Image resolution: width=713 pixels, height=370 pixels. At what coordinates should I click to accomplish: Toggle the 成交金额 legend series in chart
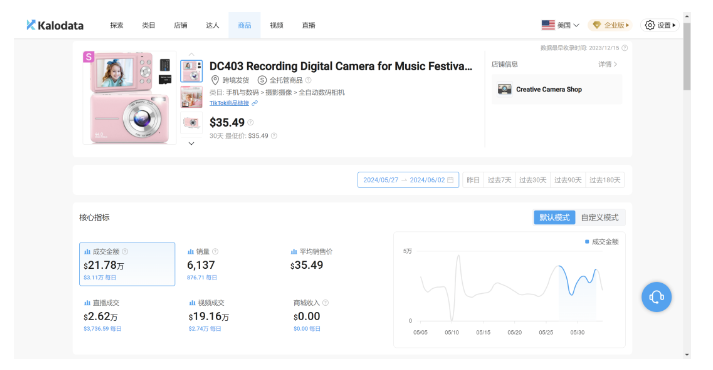(x=602, y=242)
